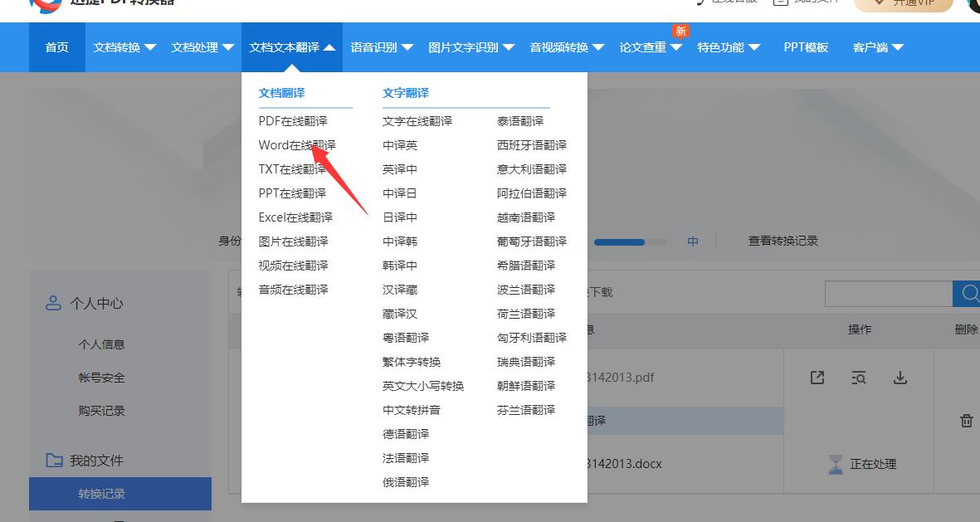The height and width of the screenshot is (522, 980).
Task: Select 意大利语翻译
Action: (532, 169)
